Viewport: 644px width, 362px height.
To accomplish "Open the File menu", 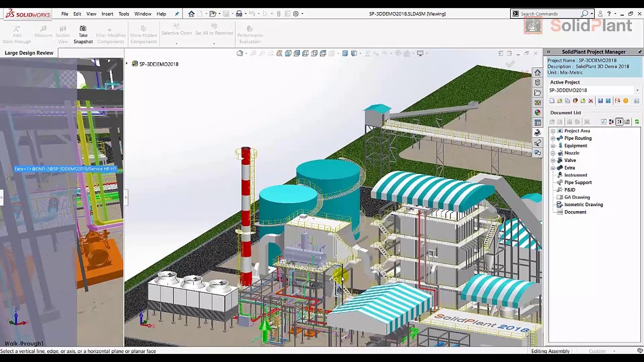I will [65, 14].
